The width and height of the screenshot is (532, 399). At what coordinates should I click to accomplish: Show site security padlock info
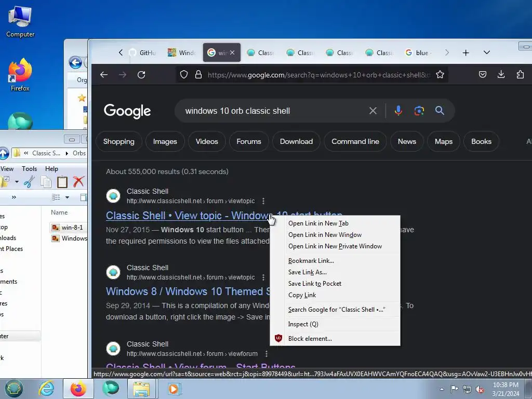point(198,75)
